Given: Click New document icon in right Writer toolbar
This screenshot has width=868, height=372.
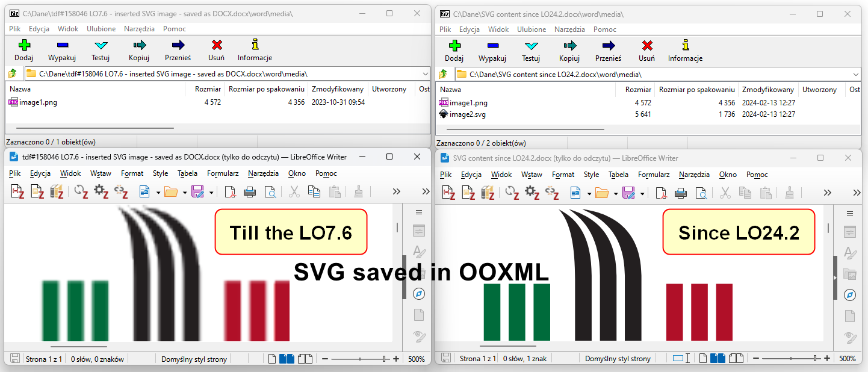Looking at the screenshot, I should pos(574,193).
